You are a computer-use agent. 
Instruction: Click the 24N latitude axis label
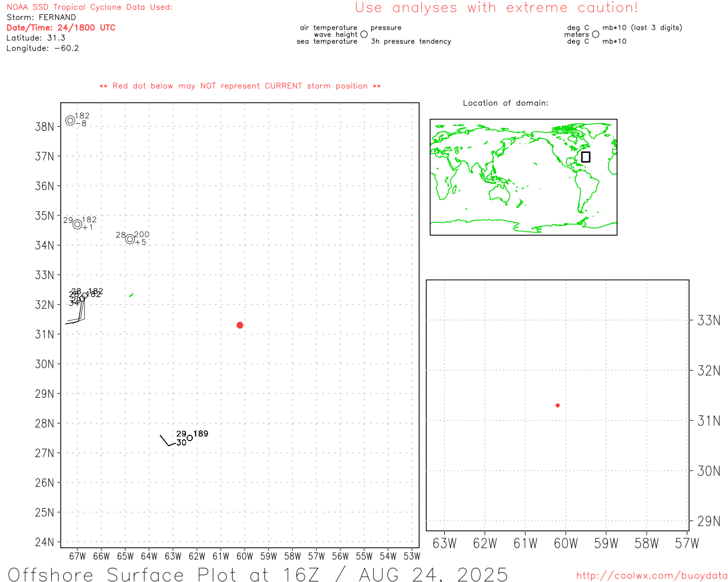(x=45, y=542)
